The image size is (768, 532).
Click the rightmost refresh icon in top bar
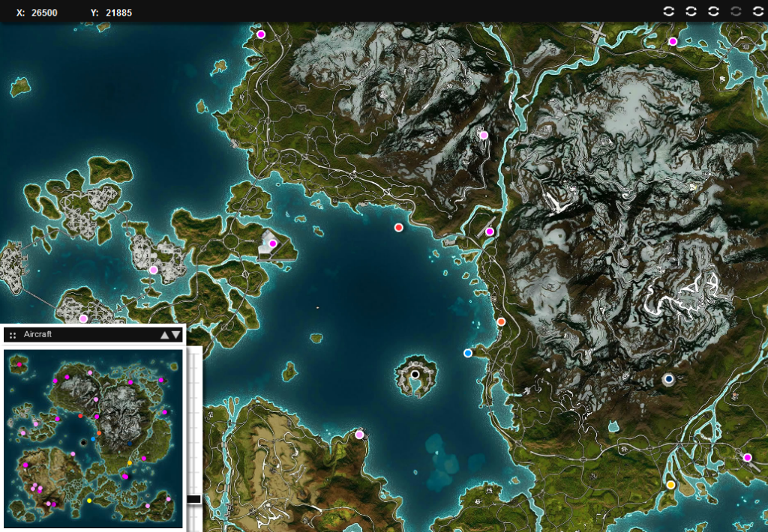(x=757, y=11)
